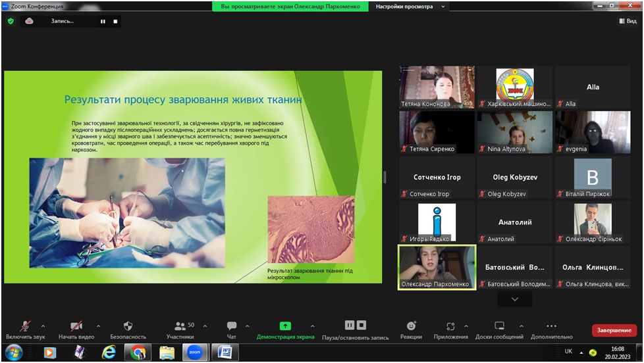This screenshot has width=644, height=363.
Task: Select Віталій Пиріжок participant tile
Action: [593, 177]
